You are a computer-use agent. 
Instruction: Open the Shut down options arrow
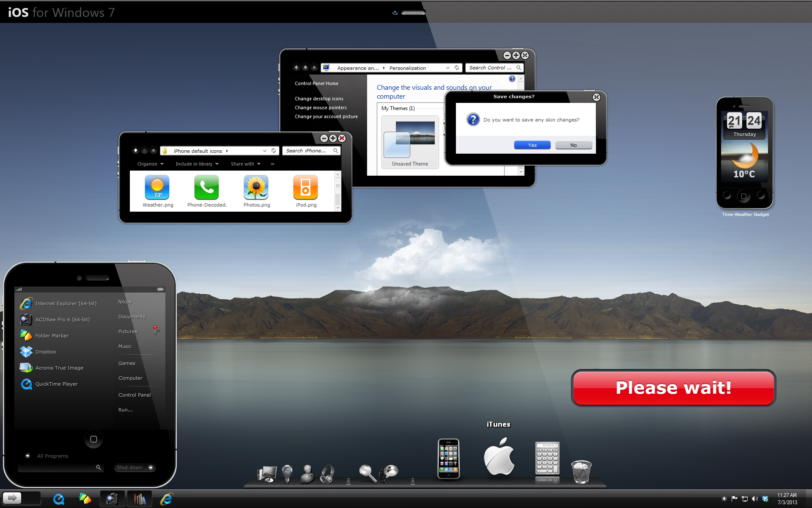pos(151,467)
